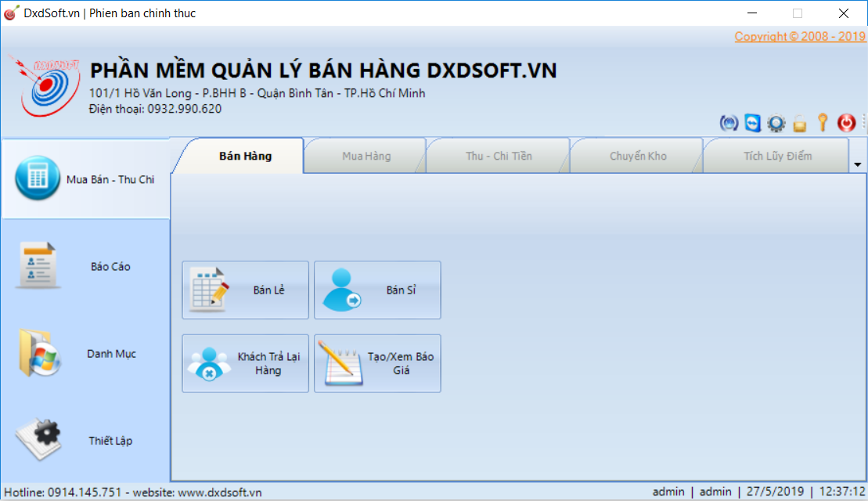Open the Báo Cáo report section

pyautogui.click(x=85, y=266)
